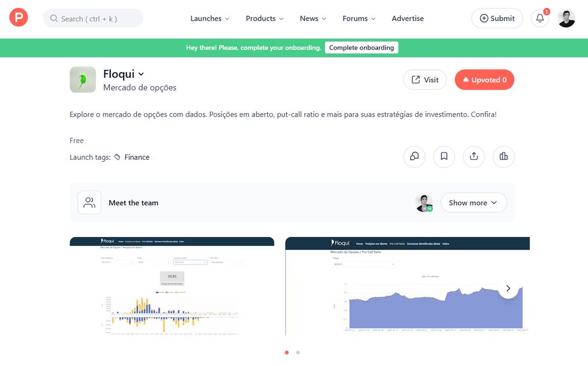Open the Floqui title dropdown chevron
This screenshot has width=588, height=366.
(x=141, y=74)
